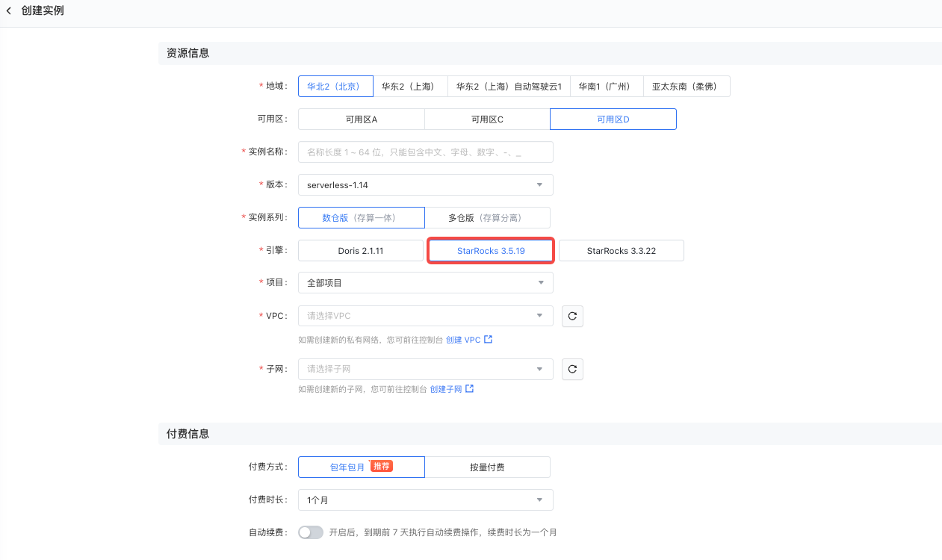Click the external-link icon beside 创建子网
The image size is (942, 560).
point(469,389)
